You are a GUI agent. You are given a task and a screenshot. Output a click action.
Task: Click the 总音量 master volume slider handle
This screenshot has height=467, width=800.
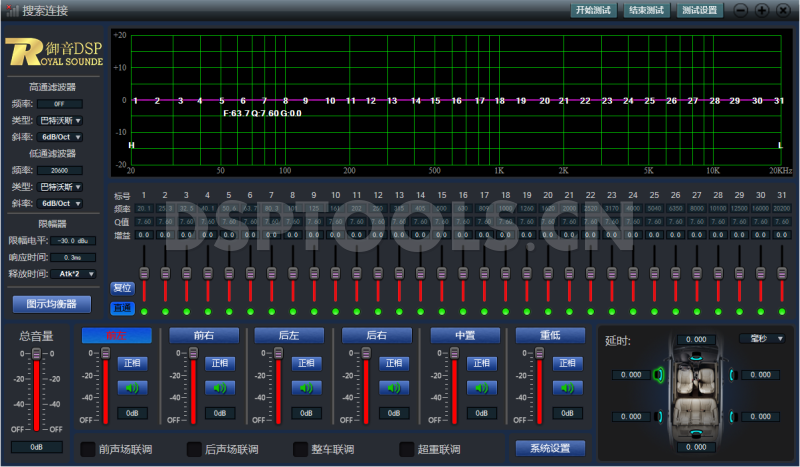[37, 353]
